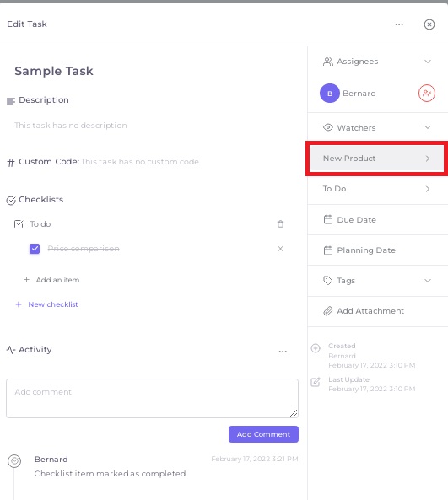The height and width of the screenshot is (500, 448).
Task: Click the Due Date calendar icon
Action: tap(328, 219)
